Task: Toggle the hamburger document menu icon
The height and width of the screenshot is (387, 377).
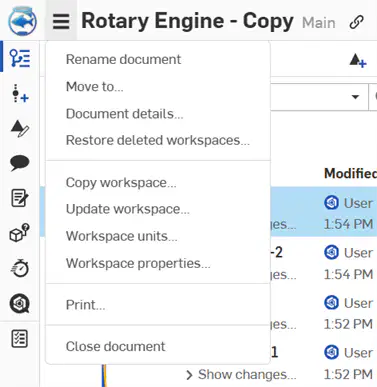Action: [61, 22]
